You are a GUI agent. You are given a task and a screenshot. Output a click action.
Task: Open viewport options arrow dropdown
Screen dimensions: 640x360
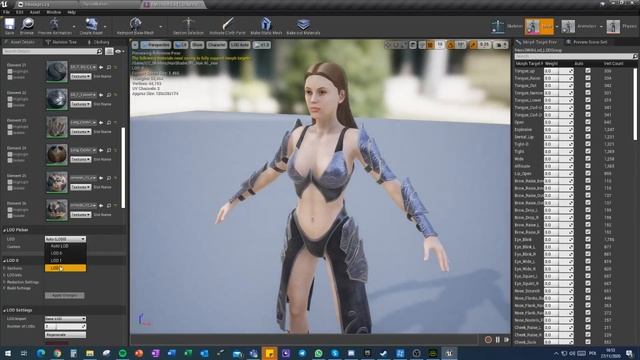[x=135, y=45]
